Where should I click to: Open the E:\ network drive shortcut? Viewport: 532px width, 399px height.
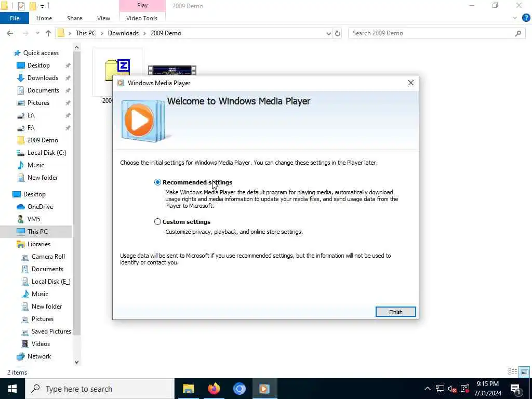pyautogui.click(x=31, y=115)
